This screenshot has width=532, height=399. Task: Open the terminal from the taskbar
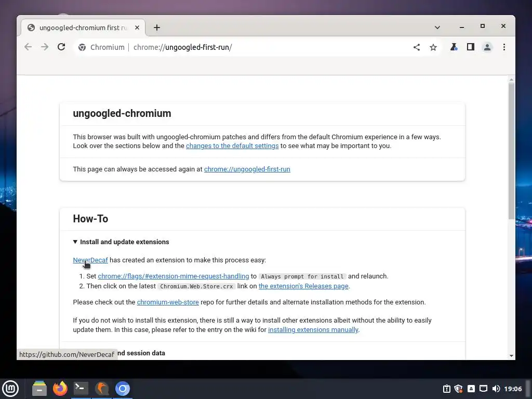81,389
